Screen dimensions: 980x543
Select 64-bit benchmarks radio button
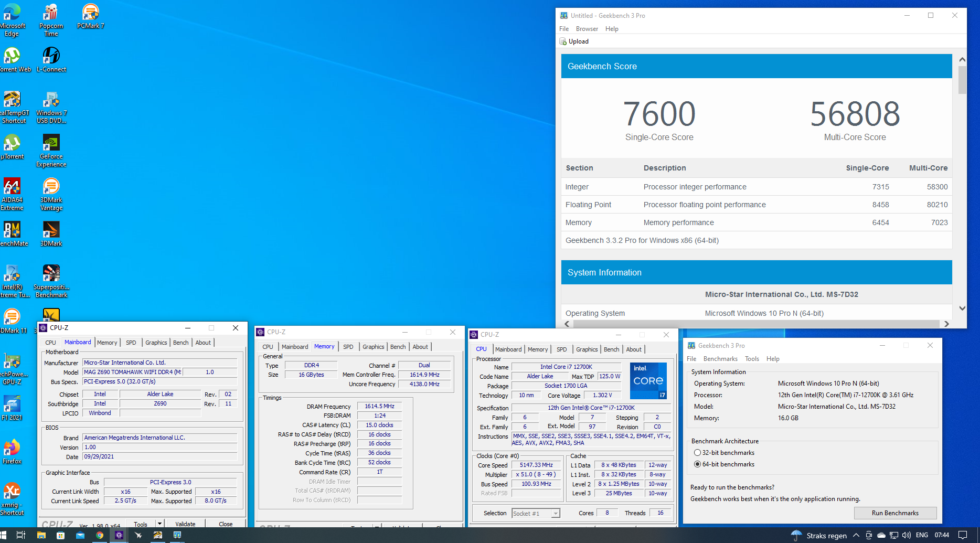697,464
